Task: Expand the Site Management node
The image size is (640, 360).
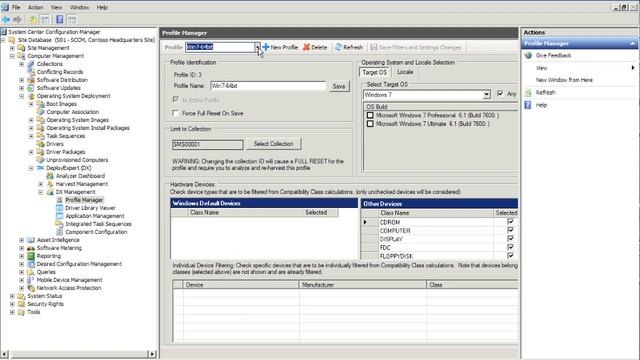Action: coord(12,48)
